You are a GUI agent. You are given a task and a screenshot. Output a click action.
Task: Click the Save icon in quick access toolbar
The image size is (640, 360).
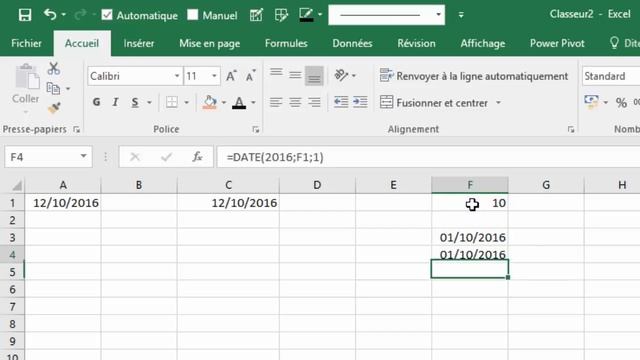25,15
